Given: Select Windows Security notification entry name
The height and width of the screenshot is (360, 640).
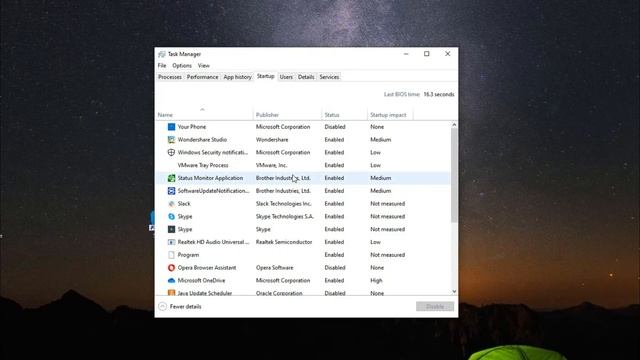Looking at the screenshot, I should tap(213, 152).
